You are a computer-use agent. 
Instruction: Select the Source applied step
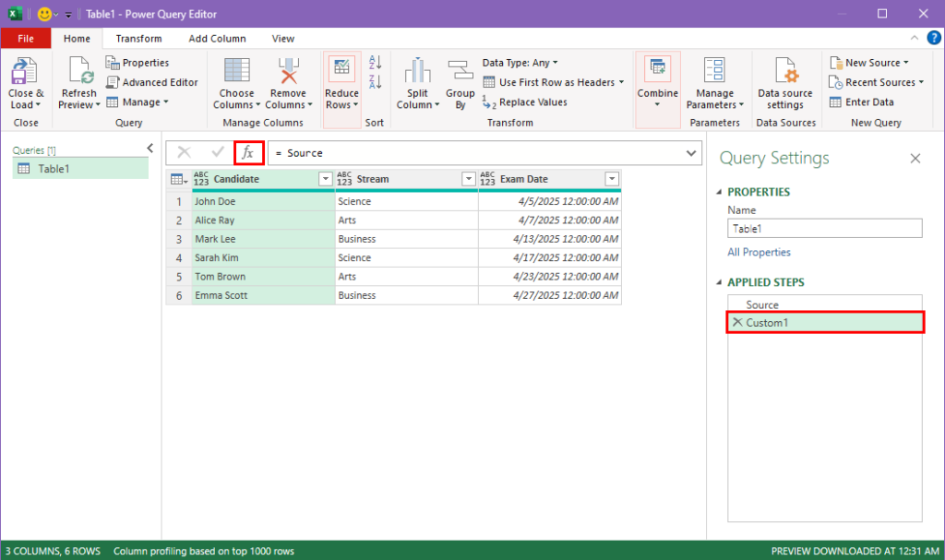(x=824, y=305)
